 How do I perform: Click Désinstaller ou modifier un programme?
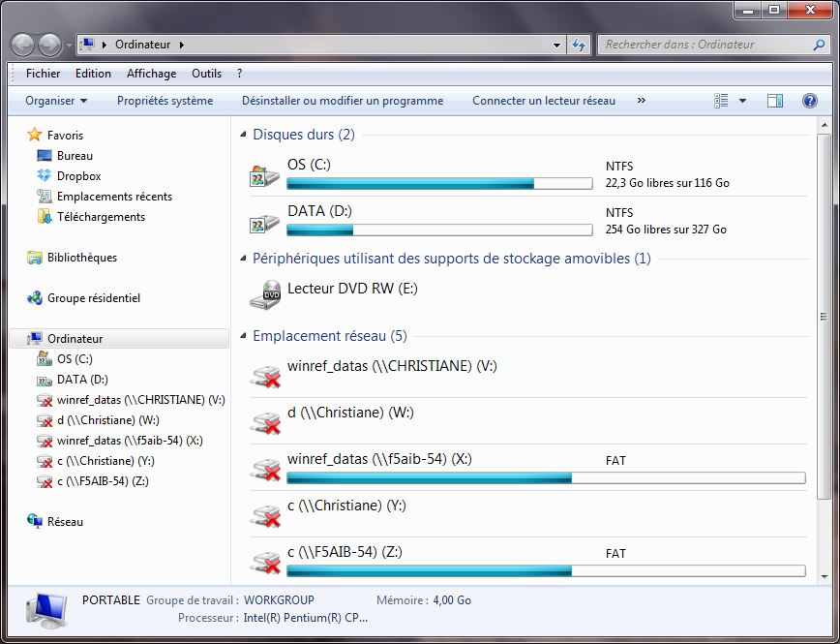[x=343, y=101]
